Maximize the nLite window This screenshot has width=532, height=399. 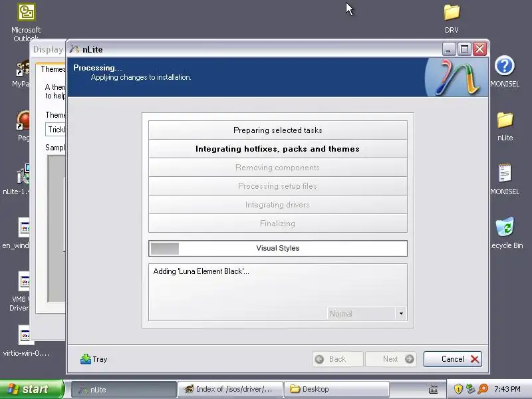click(464, 49)
